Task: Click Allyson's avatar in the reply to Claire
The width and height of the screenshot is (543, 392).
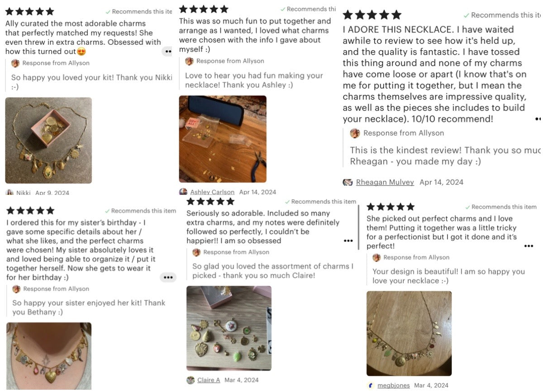Action: point(196,252)
